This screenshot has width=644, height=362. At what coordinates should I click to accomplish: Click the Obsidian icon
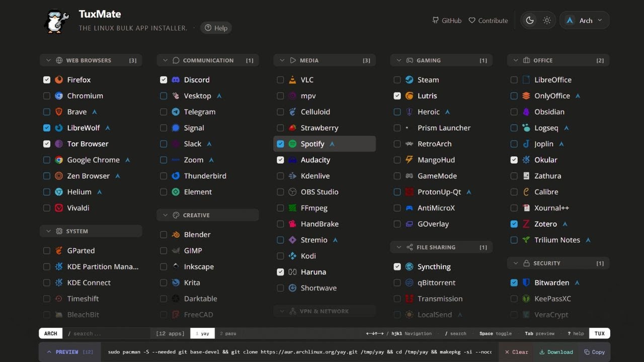[x=526, y=112]
